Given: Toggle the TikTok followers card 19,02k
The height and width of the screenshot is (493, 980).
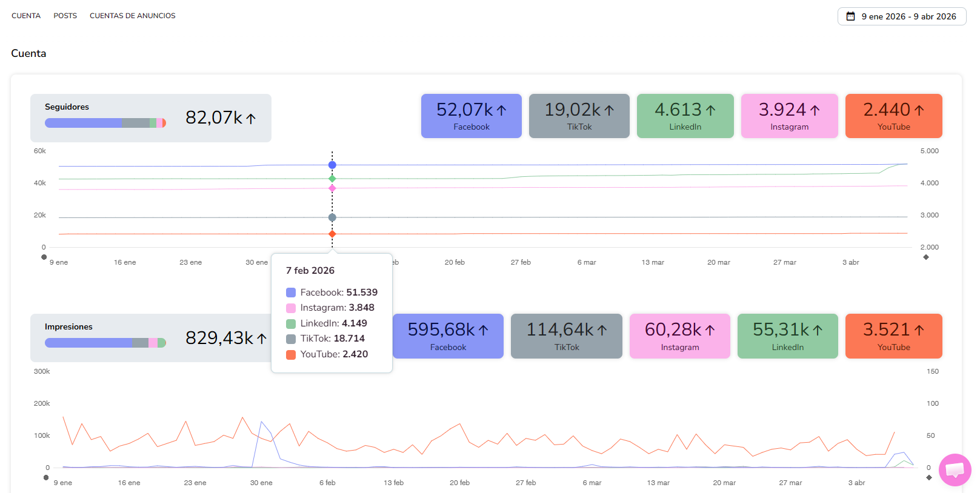Looking at the screenshot, I should pyautogui.click(x=579, y=116).
